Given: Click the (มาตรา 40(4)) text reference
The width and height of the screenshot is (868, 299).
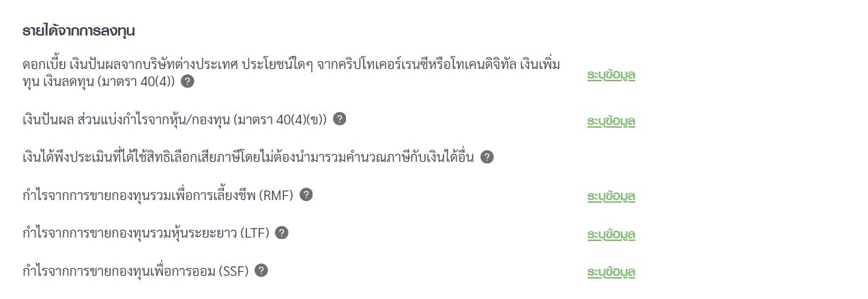Looking at the screenshot, I should pyautogui.click(x=136, y=81).
